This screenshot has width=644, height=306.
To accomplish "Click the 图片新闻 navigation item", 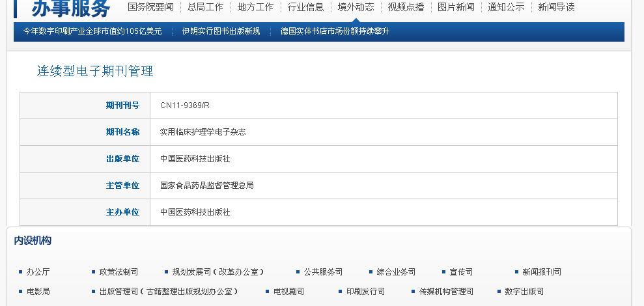I will pyautogui.click(x=456, y=7).
